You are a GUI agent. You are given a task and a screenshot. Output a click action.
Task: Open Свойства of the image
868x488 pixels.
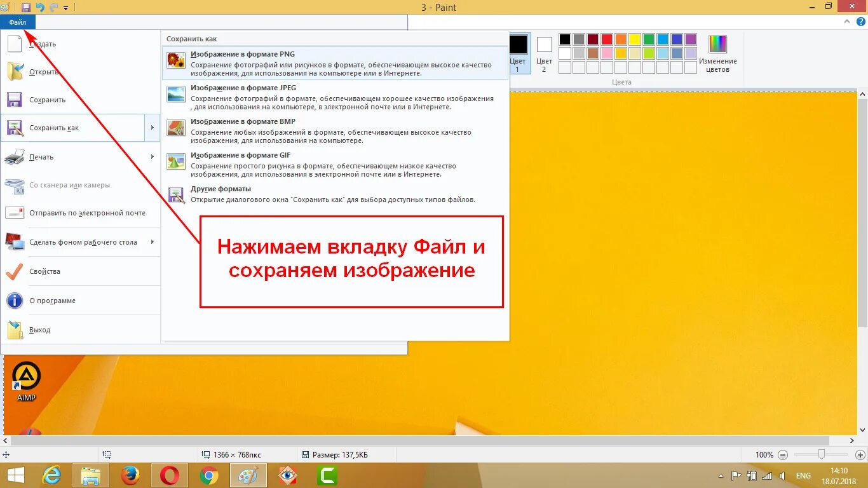(x=80, y=271)
